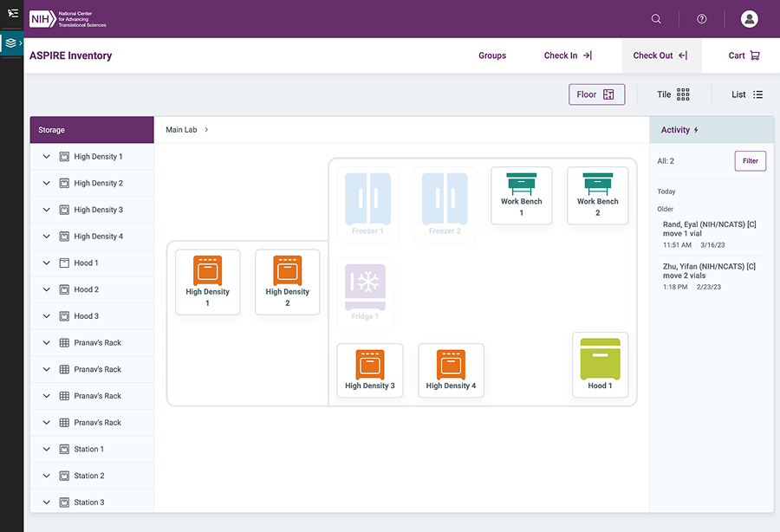Click the Main Lab breadcrumb
This screenshot has width=780, height=532.
[x=181, y=130]
